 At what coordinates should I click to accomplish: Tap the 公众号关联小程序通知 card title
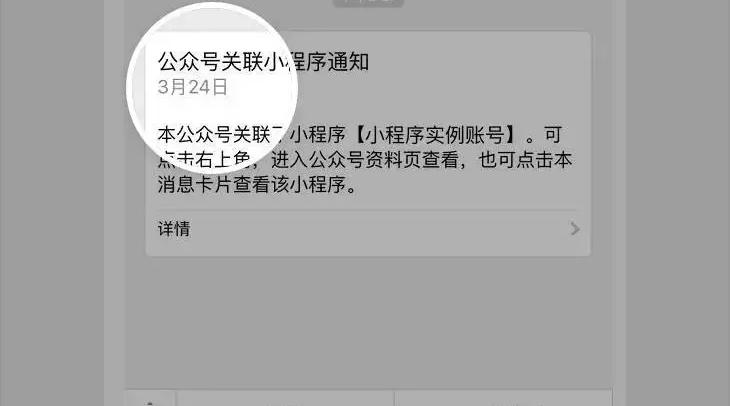(264, 62)
